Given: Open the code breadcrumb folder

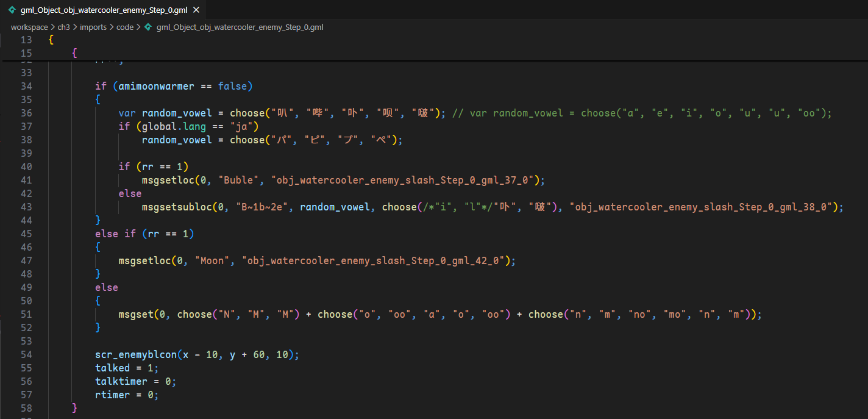Looking at the screenshot, I should [x=125, y=27].
